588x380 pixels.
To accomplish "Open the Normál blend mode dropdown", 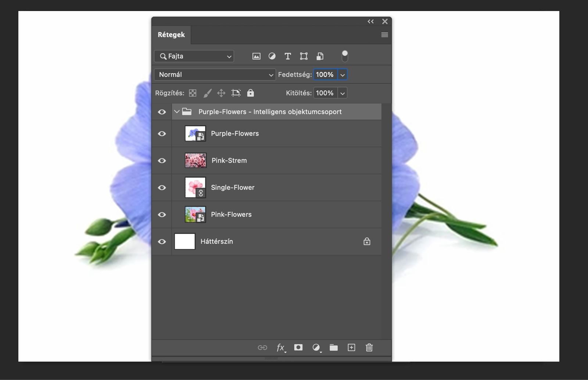I will [x=215, y=75].
